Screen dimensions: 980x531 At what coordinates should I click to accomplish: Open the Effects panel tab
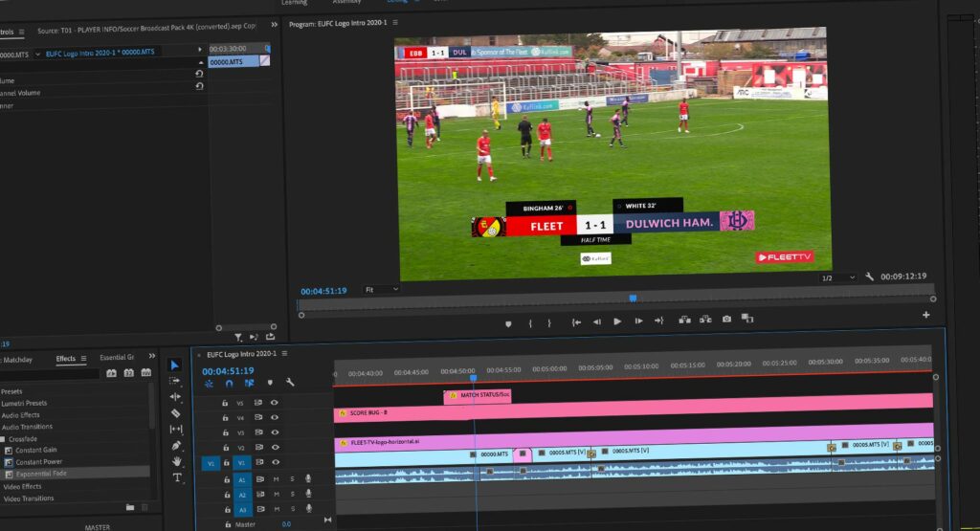[x=66, y=359]
